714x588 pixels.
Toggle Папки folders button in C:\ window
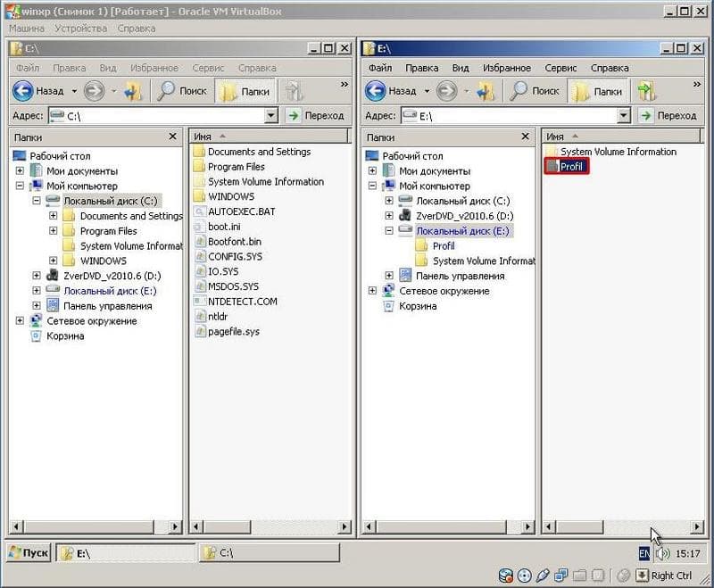[245, 91]
